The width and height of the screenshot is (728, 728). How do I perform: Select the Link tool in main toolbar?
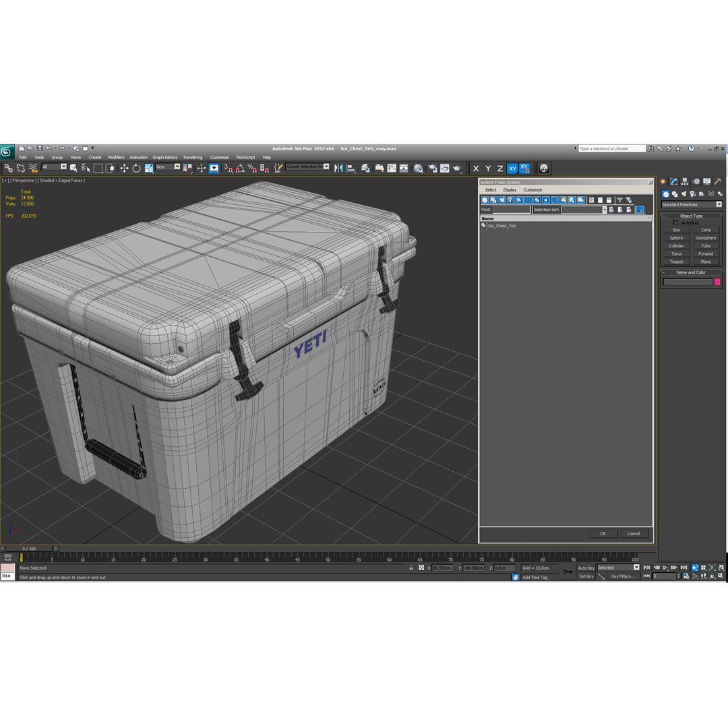click(x=8, y=168)
